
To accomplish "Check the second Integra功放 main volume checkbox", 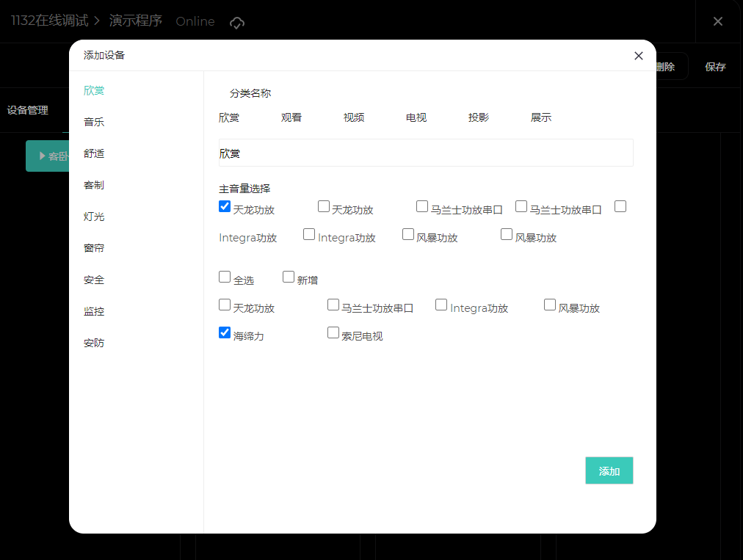I will point(309,235).
